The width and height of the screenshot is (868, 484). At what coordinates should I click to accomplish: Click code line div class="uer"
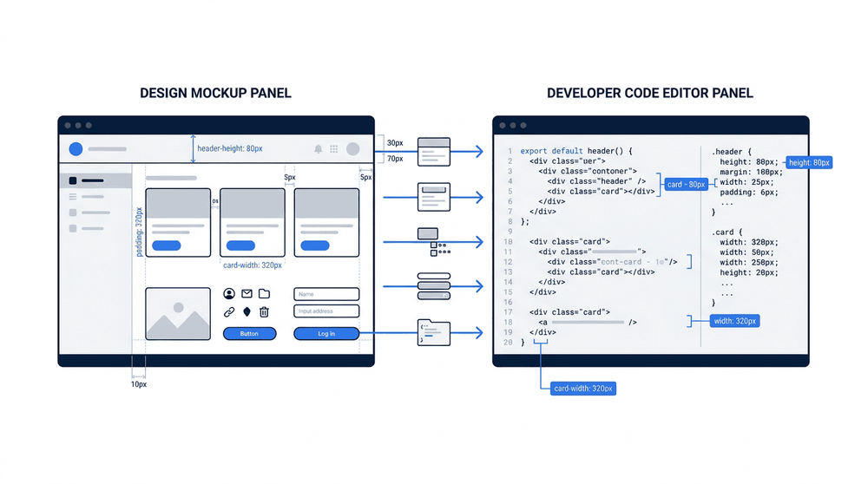[x=568, y=161]
